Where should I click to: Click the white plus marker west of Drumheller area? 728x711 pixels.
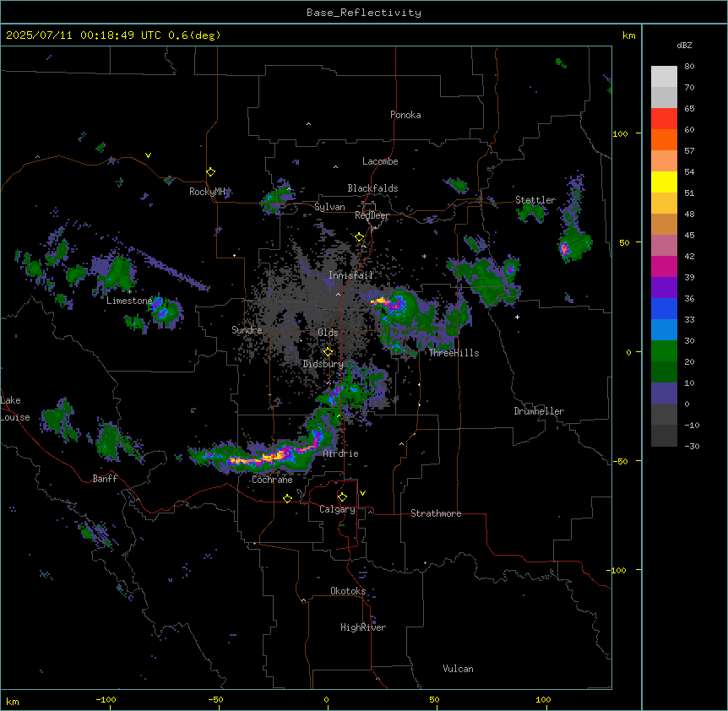[517, 317]
